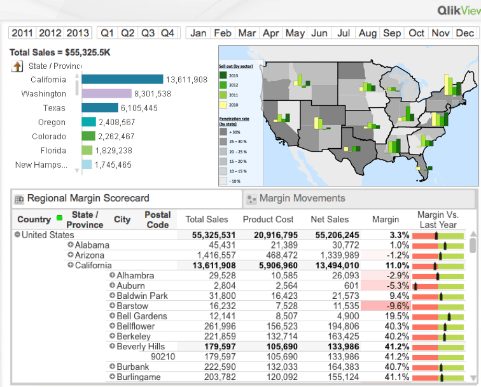Image resolution: width=481 pixels, height=387 pixels.
Task: Click the Net Sales column header
Action: pos(330,219)
